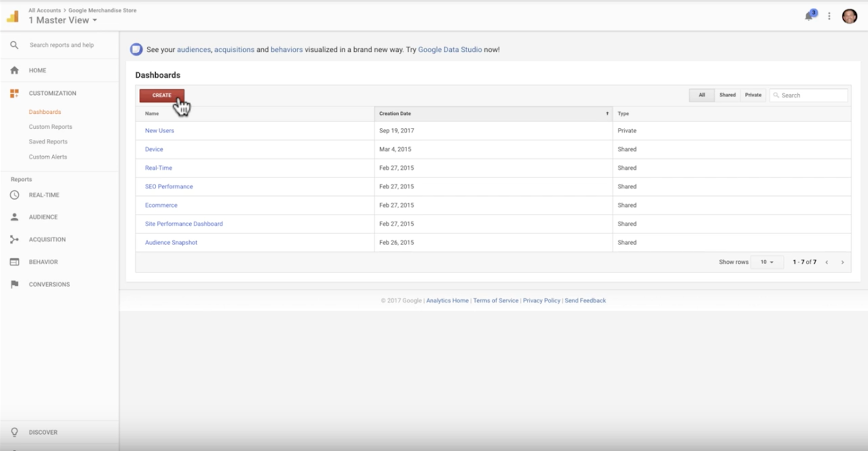Screen dimensions: 868x451
Task: Open DISCOVER in the sidebar
Action: tap(43, 432)
